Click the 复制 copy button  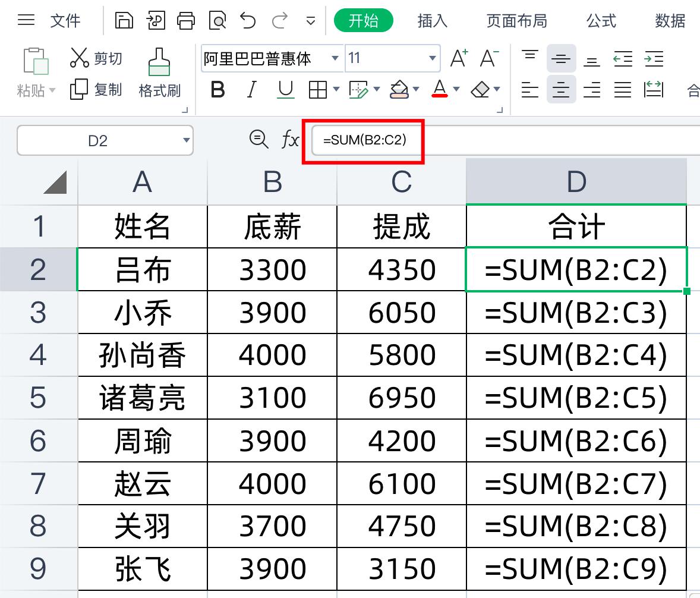(x=96, y=90)
